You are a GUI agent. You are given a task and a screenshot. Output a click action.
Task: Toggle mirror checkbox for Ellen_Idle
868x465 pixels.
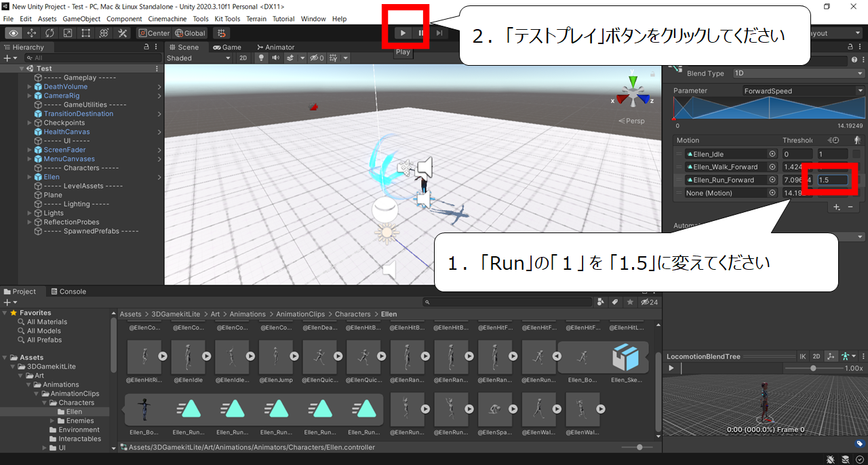coord(857,155)
